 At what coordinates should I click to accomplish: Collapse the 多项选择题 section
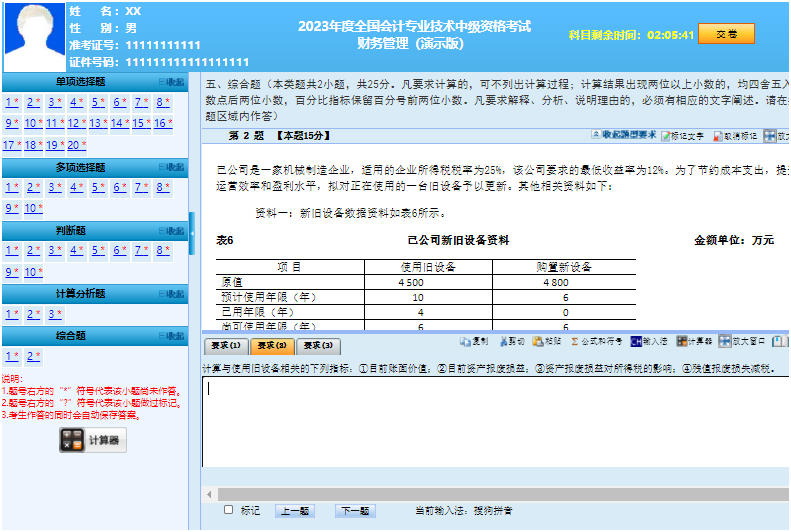tap(172, 167)
